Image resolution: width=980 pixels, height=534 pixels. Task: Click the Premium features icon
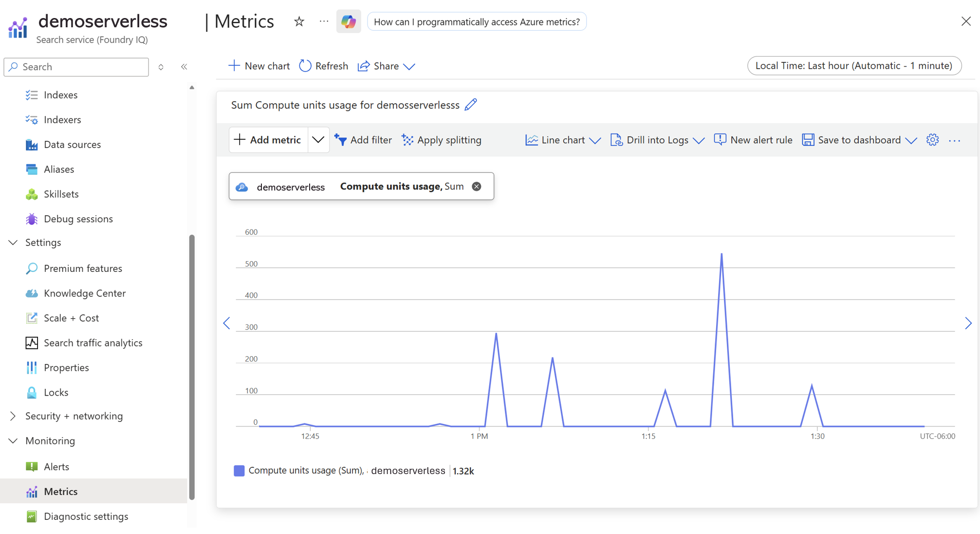[x=32, y=268]
